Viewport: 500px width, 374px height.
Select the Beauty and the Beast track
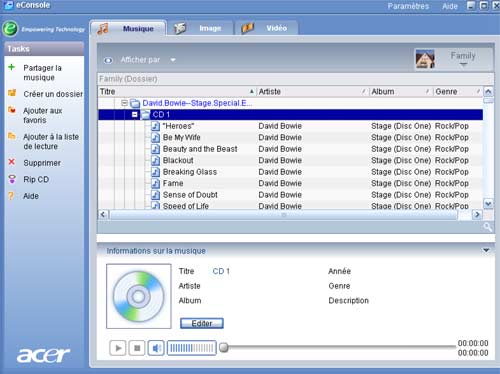coord(200,149)
